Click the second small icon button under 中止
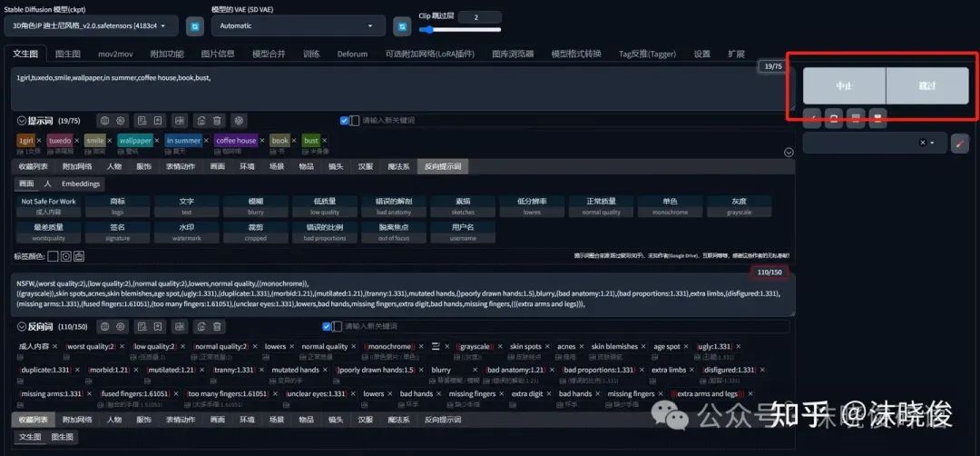Viewport: 980px width, 456px height. [x=834, y=117]
